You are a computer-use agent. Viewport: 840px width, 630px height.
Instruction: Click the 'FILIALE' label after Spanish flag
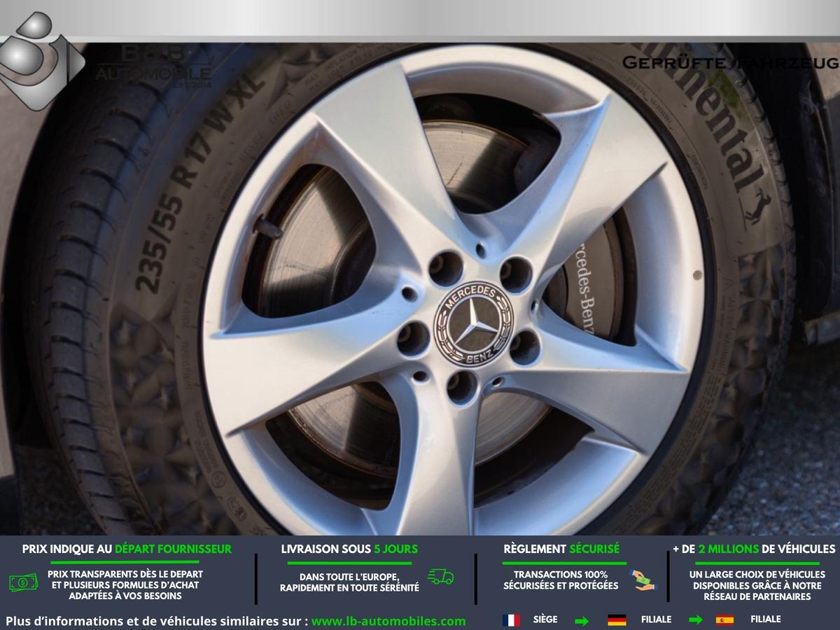click(766, 619)
